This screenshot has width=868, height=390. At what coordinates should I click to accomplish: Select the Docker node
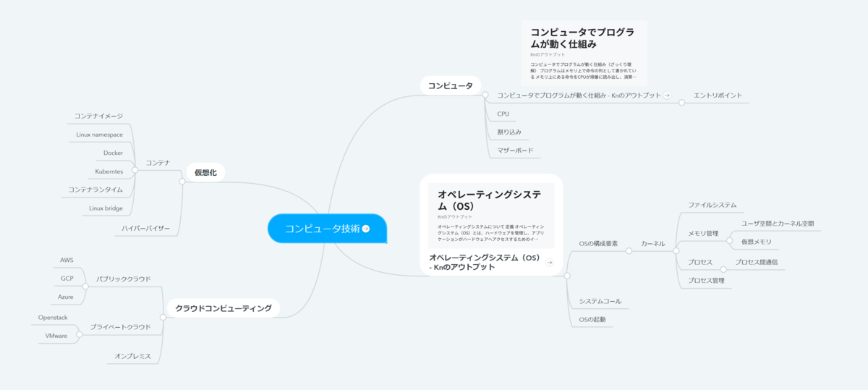tap(113, 153)
